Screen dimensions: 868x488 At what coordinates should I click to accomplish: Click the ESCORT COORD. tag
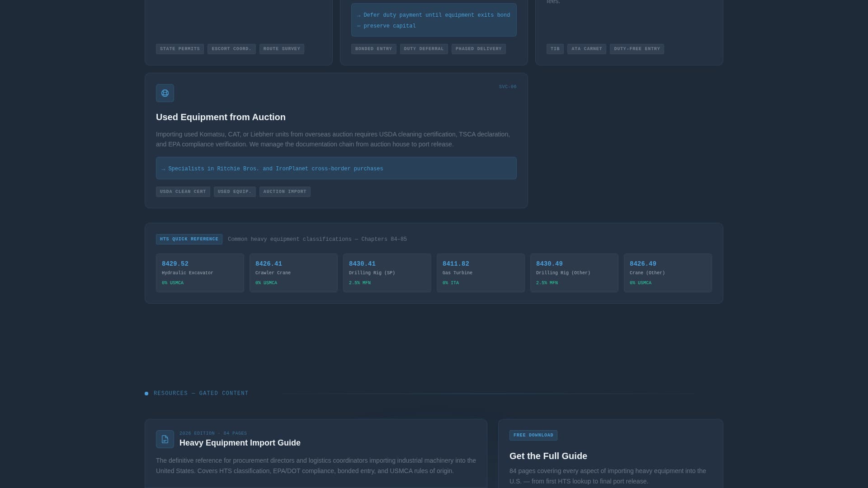231,49
